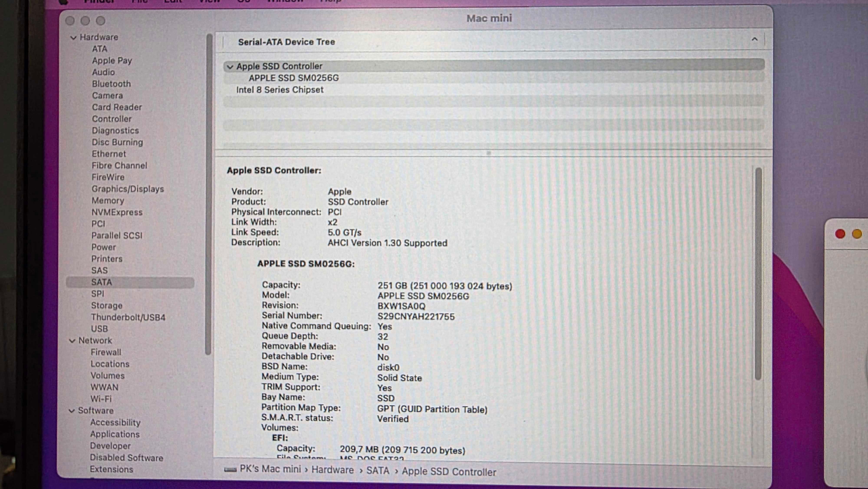Select USB in the Hardware list
Viewport: 868px width, 489px height.
point(99,329)
